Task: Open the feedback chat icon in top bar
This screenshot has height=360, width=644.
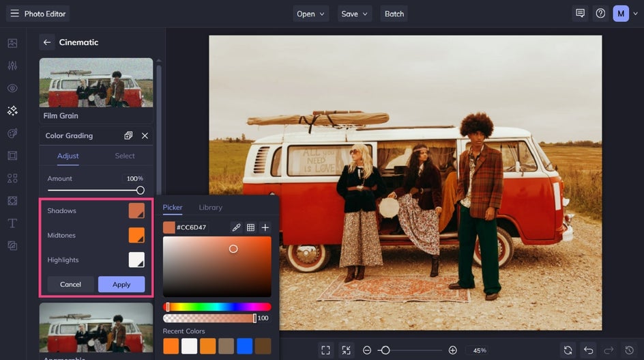Action: pos(581,14)
